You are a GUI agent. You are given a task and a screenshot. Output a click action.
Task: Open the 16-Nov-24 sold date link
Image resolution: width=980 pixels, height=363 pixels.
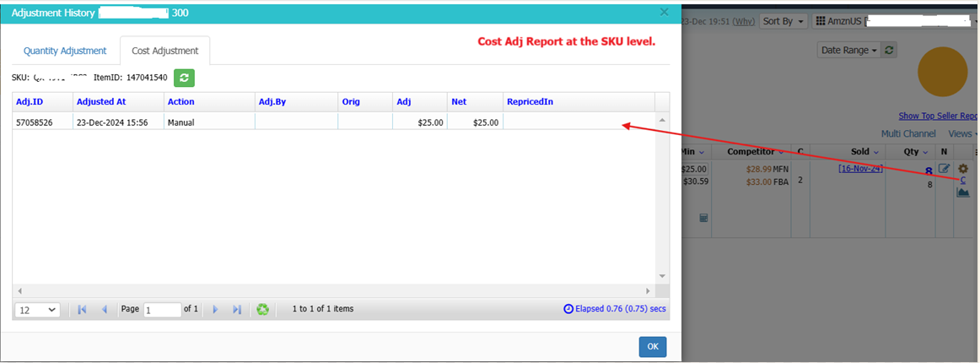860,169
